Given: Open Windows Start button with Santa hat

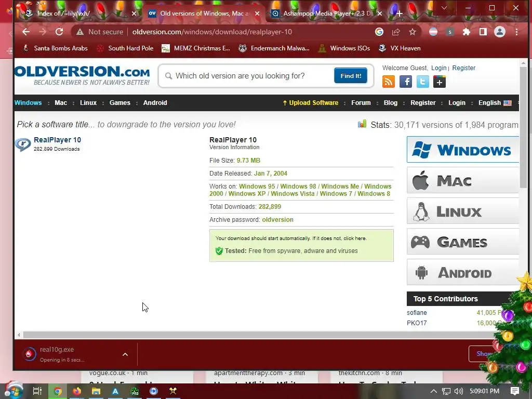Looking at the screenshot, I should click(13, 390).
